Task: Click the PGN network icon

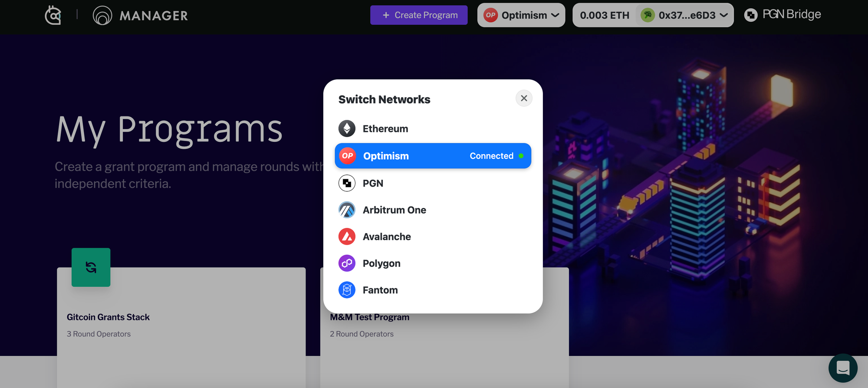Action: click(x=347, y=183)
